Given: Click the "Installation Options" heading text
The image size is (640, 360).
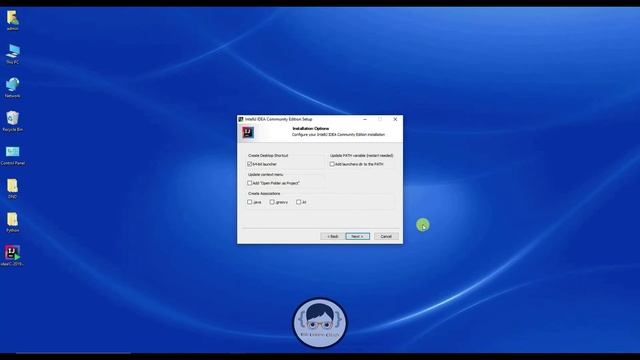Looking at the screenshot, I should pos(311,129).
